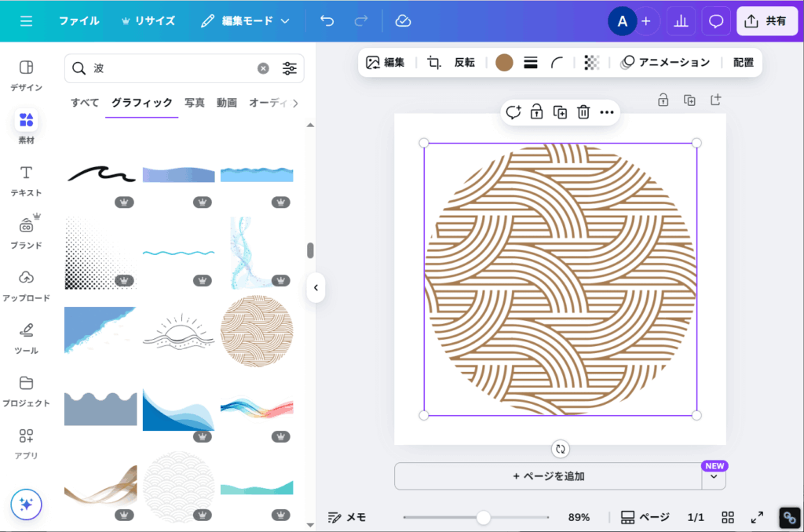Viewport: 804px width, 532px height.
Task: Switch to the すべて tab
Action: pyautogui.click(x=85, y=103)
